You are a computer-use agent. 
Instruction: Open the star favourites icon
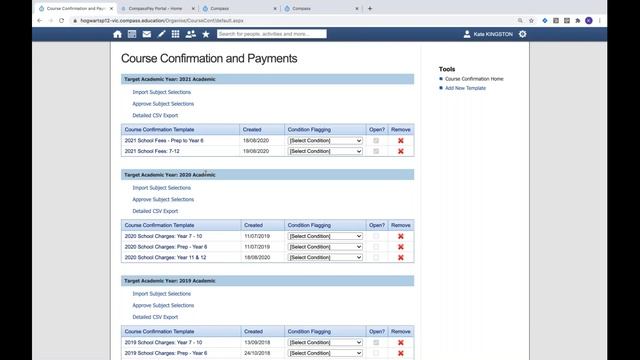click(x=206, y=34)
